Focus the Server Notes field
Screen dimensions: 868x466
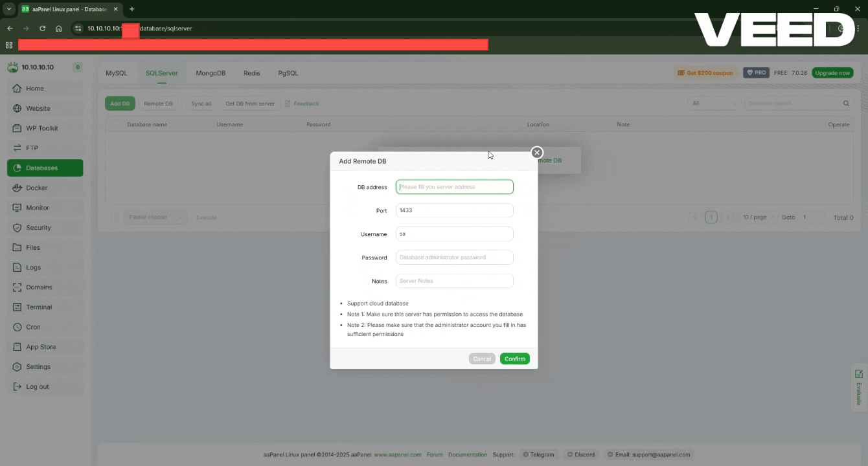(x=455, y=281)
